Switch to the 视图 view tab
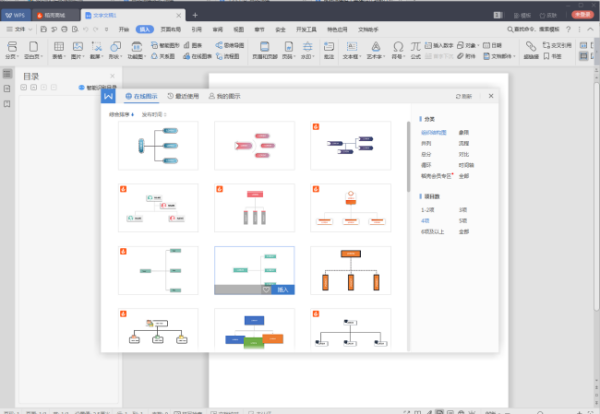The image size is (600, 414). pyautogui.click(x=239, y=29)
